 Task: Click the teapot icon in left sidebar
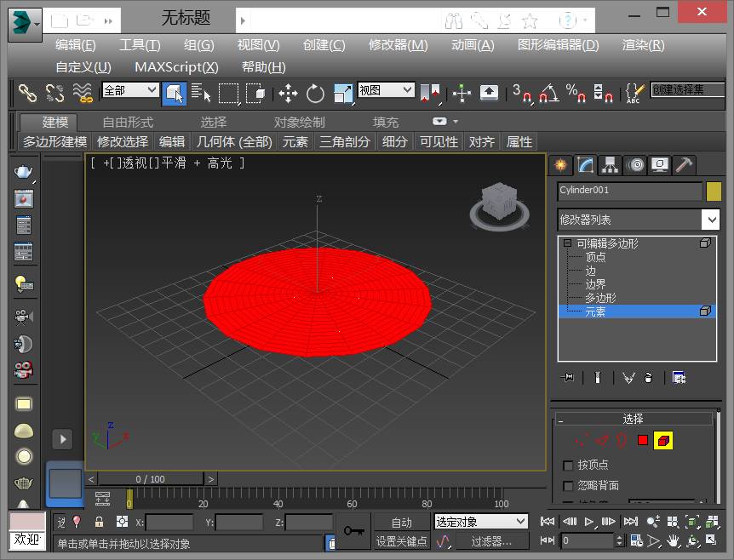(x=24, y=172)
